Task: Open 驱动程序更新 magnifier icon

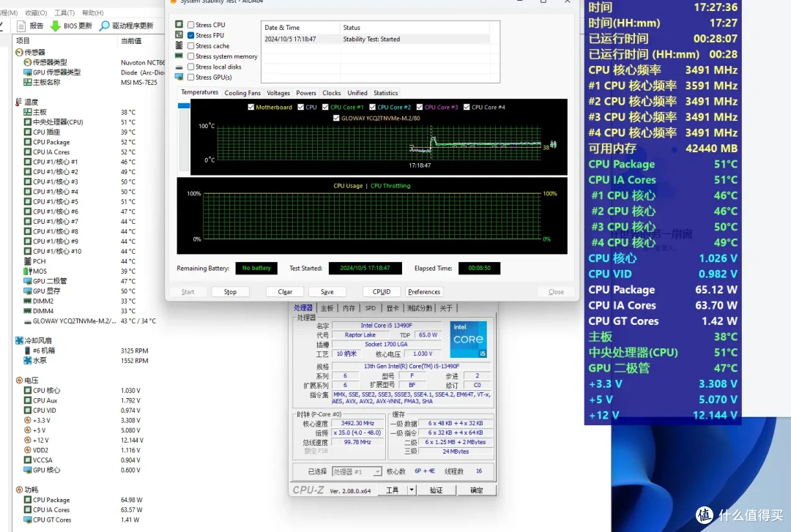Action: tap(105, 26)
